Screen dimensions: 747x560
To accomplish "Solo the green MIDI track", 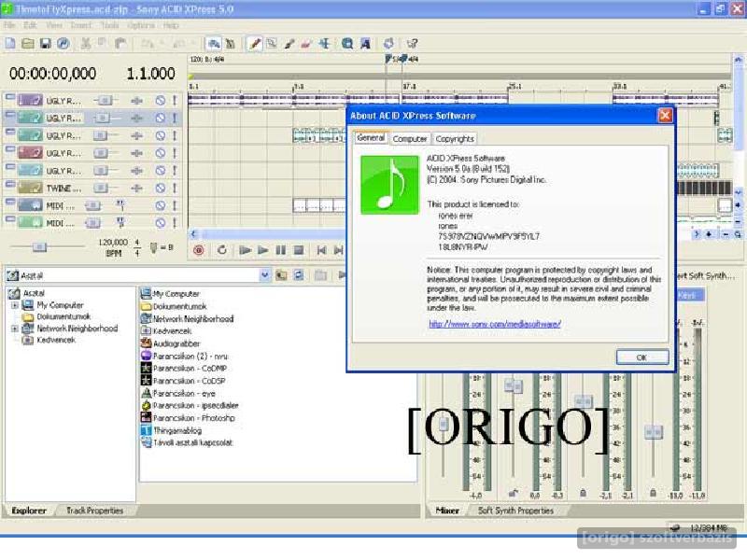I will 175,222.
